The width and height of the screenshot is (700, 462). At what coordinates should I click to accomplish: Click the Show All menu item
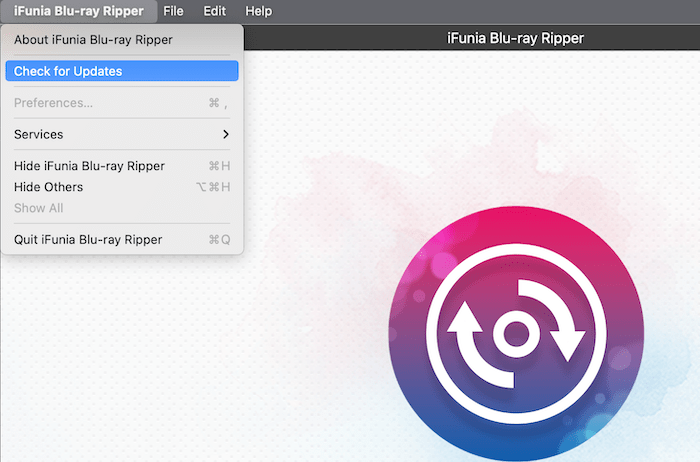coord(38,208)
